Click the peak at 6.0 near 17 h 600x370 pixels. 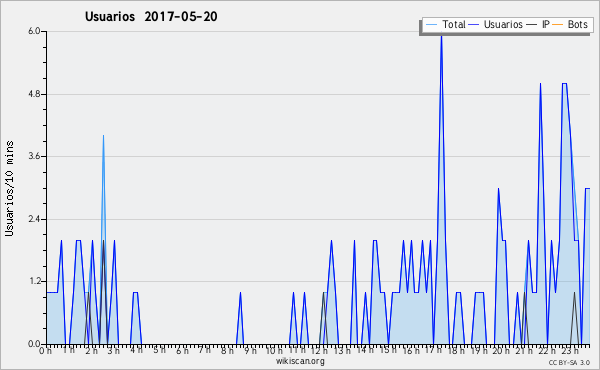point(441,36)
